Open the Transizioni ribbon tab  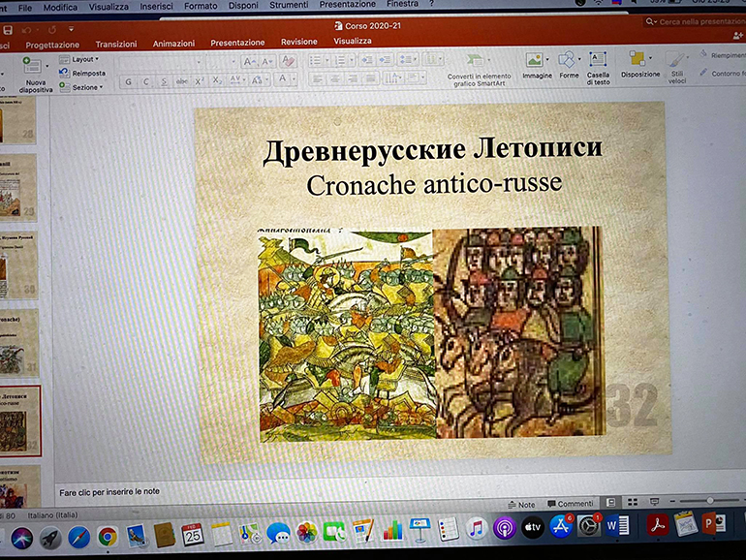116,45
